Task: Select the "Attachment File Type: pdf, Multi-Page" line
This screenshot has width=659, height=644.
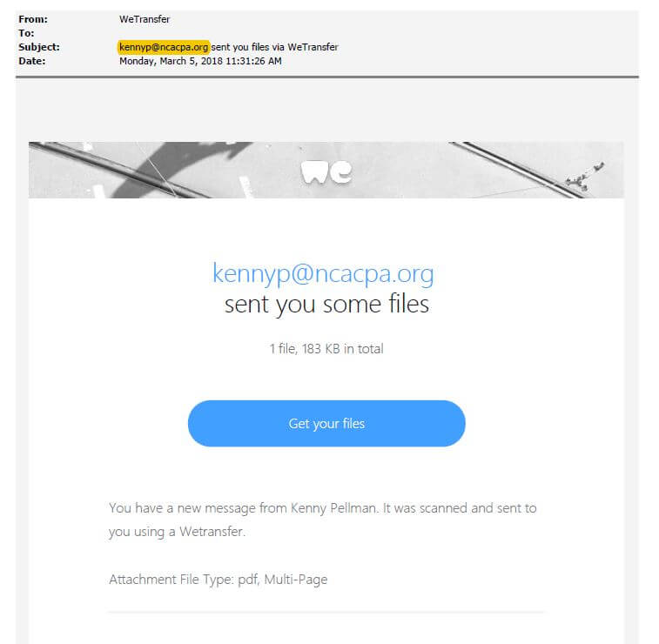Action: click(x=219, y=580)
